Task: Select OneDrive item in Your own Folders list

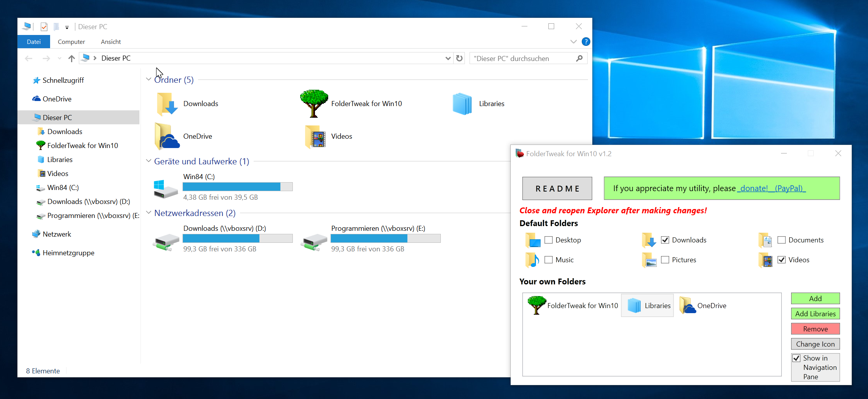Action: (x=703, y=305)
